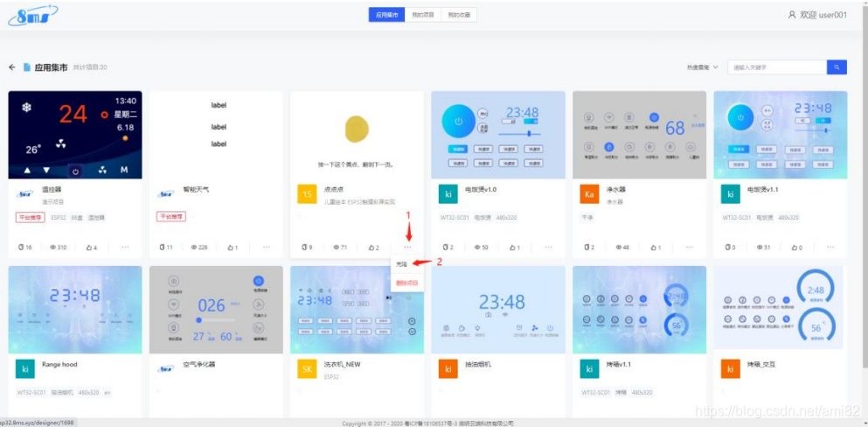Click view count eye on 温控器 card

pos(53,247)
